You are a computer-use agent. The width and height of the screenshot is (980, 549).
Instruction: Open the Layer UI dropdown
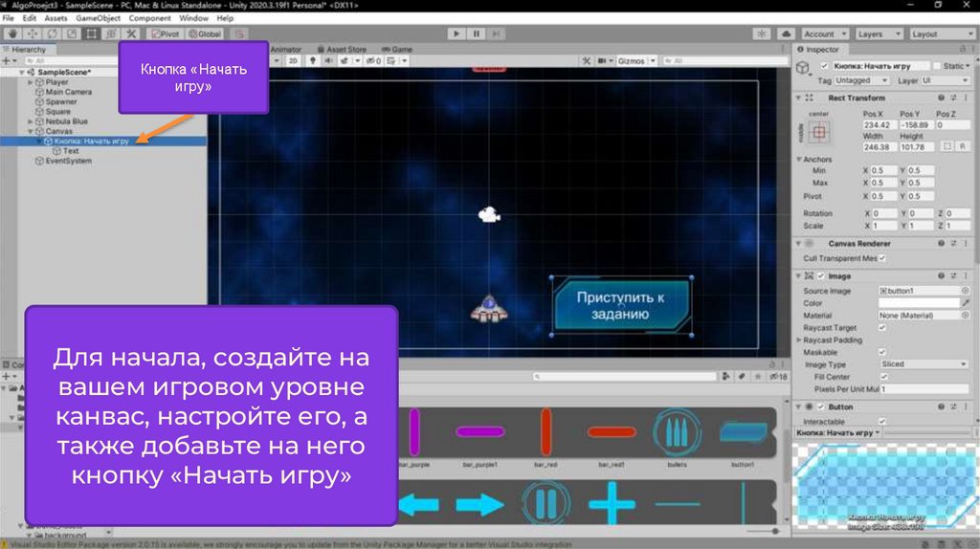pos(945,80)
